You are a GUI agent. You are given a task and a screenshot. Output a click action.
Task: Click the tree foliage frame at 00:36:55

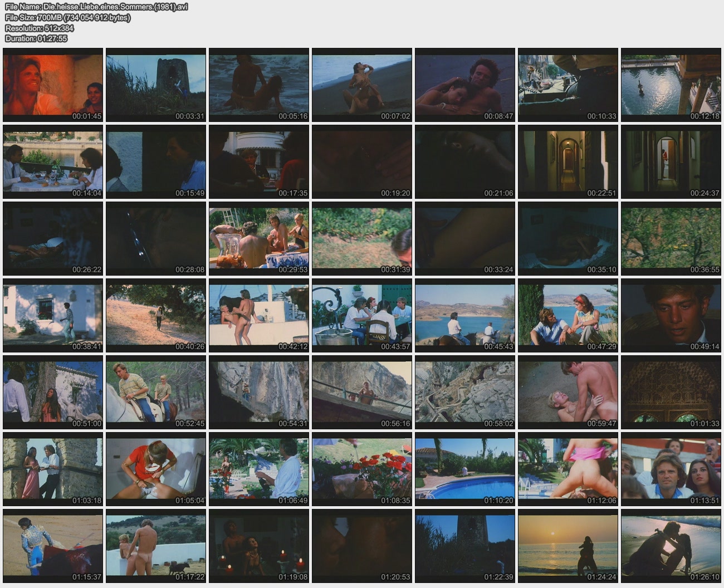pyautogui.click(x=671, y=238)
